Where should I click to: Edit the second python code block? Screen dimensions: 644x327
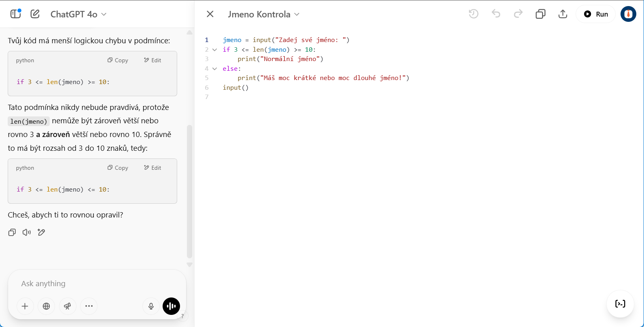click(153, 168)
